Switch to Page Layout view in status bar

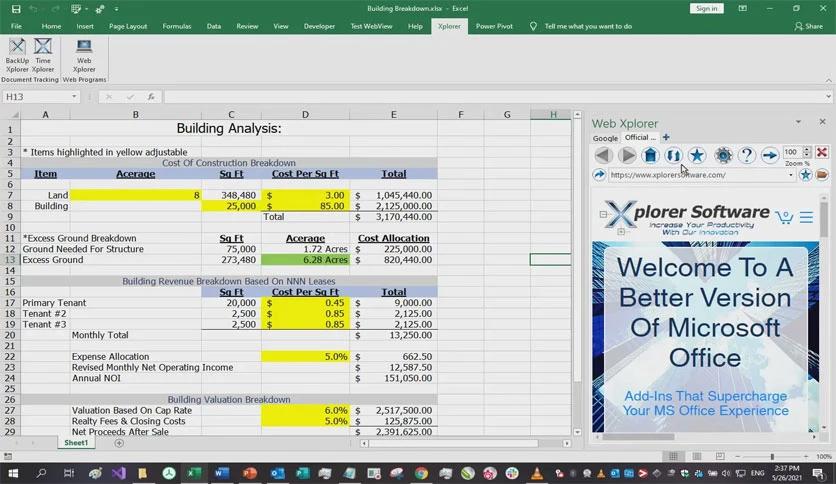click(x=697, y=456)
